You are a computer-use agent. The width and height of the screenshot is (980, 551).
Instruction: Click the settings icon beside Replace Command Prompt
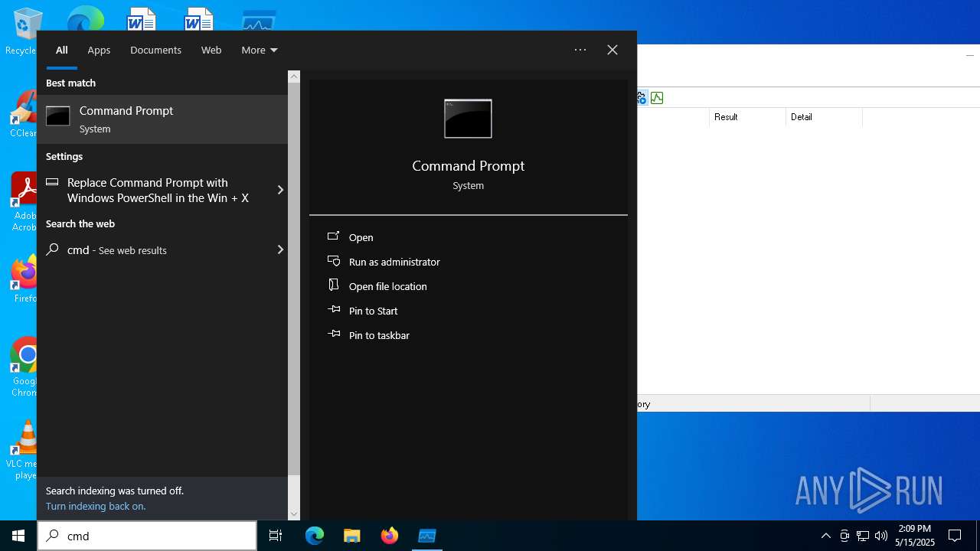click(x=52, y=182)
